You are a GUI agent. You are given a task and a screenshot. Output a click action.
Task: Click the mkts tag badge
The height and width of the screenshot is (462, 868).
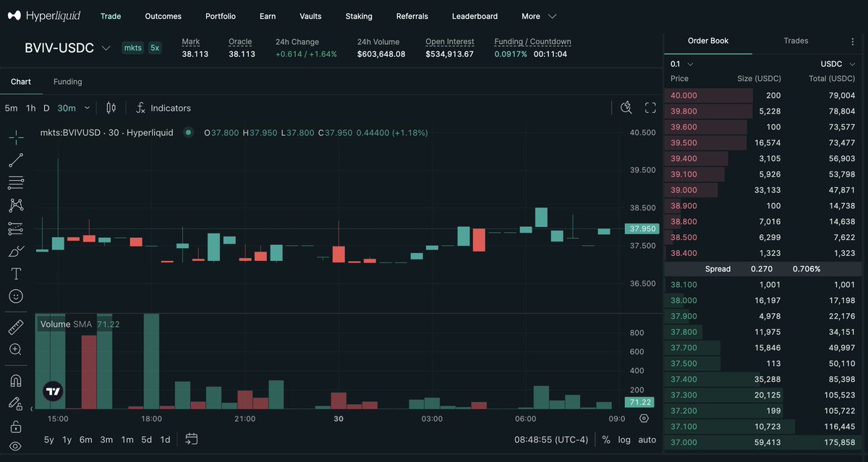133,48
